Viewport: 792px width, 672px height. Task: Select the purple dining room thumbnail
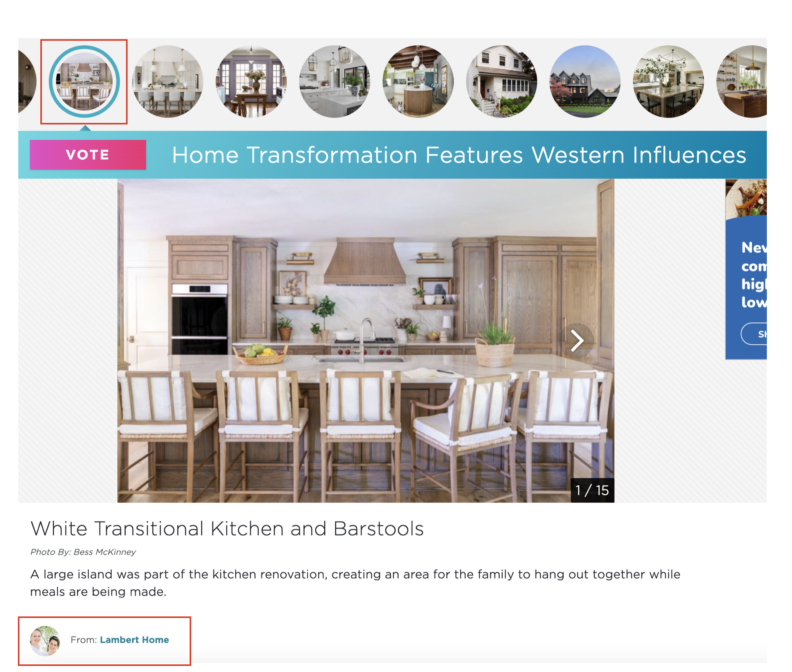pos(251,81)
